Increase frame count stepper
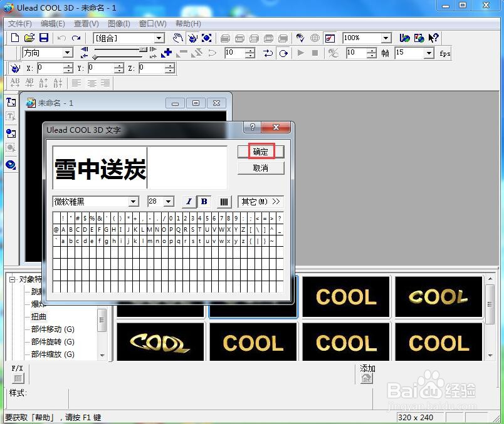Viewport: 504px width, 424px height. (x=372, y=51)
